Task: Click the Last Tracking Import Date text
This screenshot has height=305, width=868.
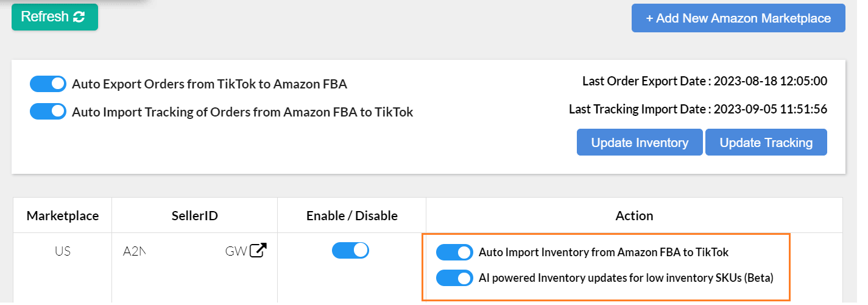Action: point(697,109)
